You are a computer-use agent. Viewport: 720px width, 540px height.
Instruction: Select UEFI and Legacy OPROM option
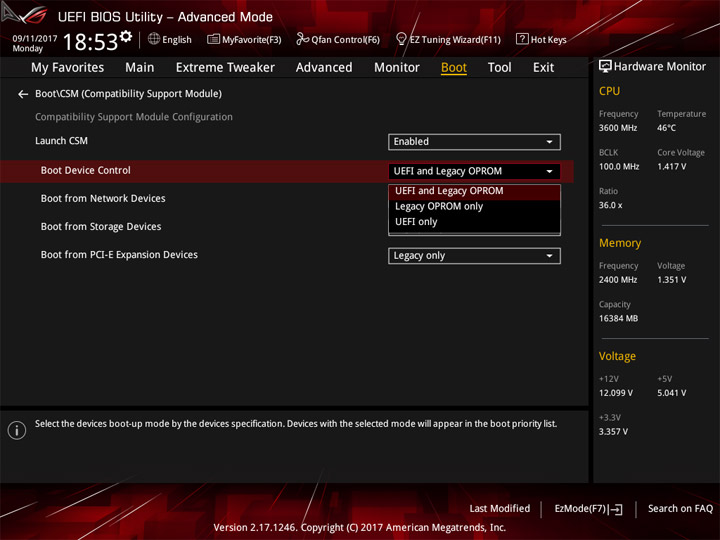[x=474, y=191]
